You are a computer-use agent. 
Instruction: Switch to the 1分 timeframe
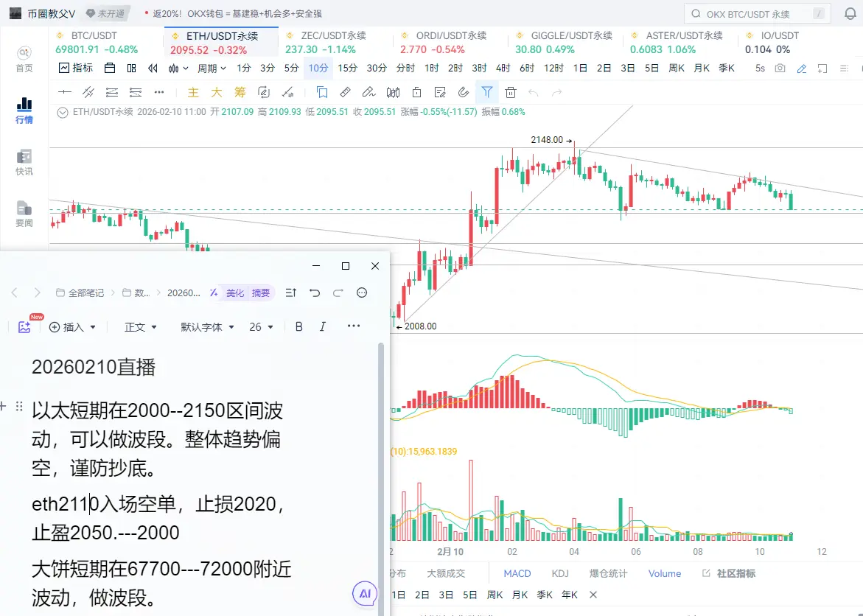coord(244,69)
